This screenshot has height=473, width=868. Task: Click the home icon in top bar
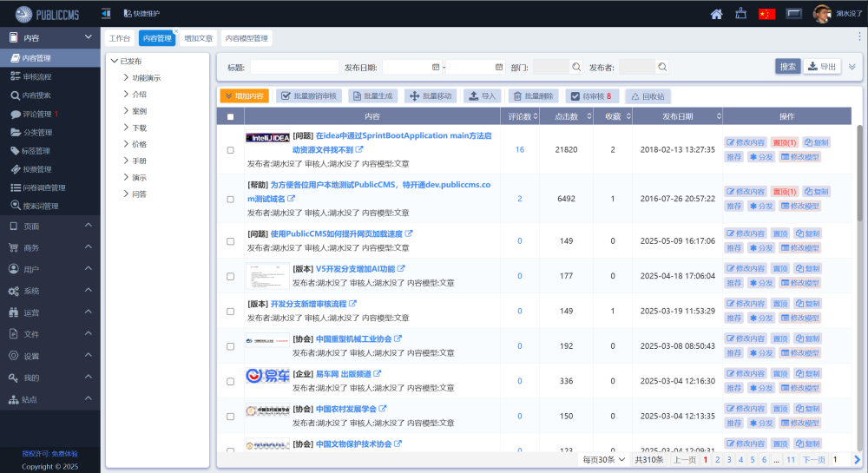(716, 14)
